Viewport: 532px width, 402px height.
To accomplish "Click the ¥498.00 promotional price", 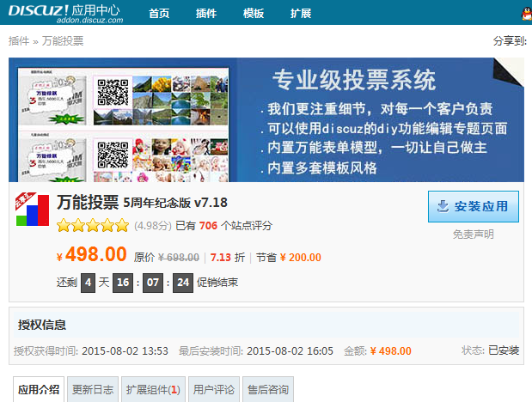I will (x=92, y=255).
